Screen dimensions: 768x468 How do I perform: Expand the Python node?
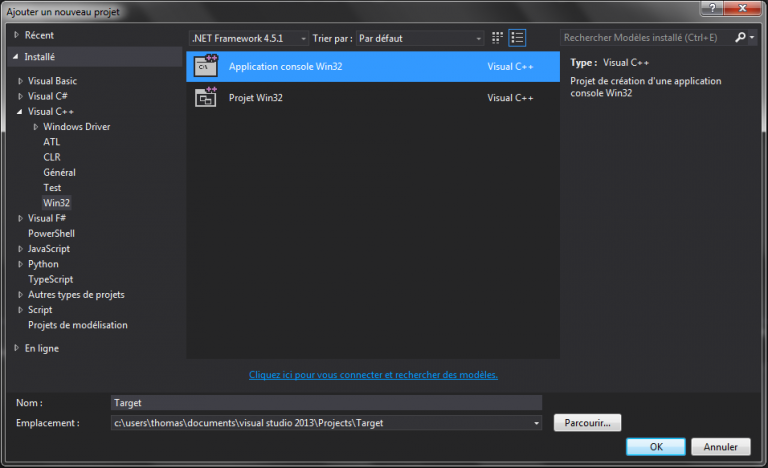(20, 264)
